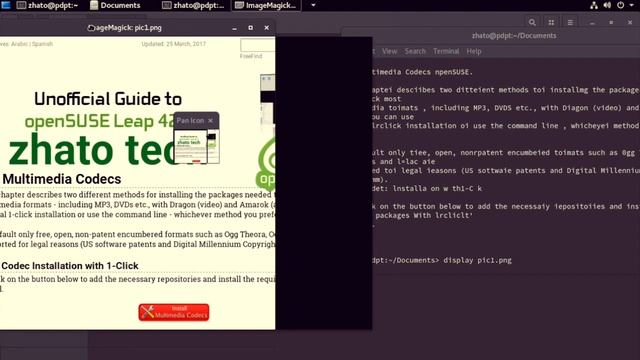The width and height of the screenshot is (640, 360).
Task: Toggle grid view icon in Files window
Action: click(x=551, y=22)
